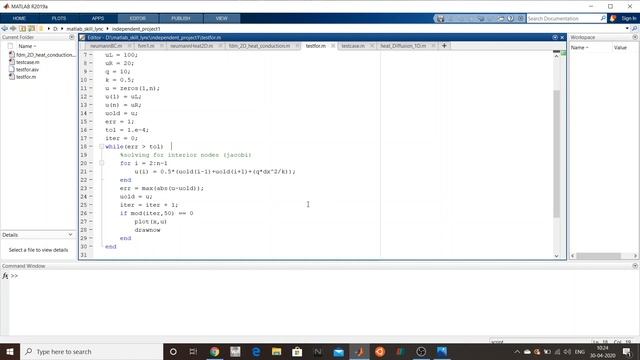Screen dimensions: 640x360
Task: Collapse the while loop code fold
Action: click(102, 147)
